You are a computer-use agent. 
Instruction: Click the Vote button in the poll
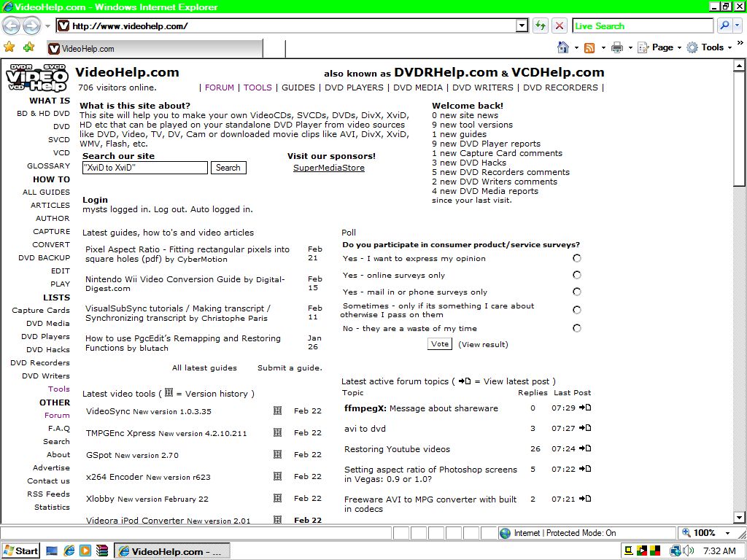pos(440,344)
